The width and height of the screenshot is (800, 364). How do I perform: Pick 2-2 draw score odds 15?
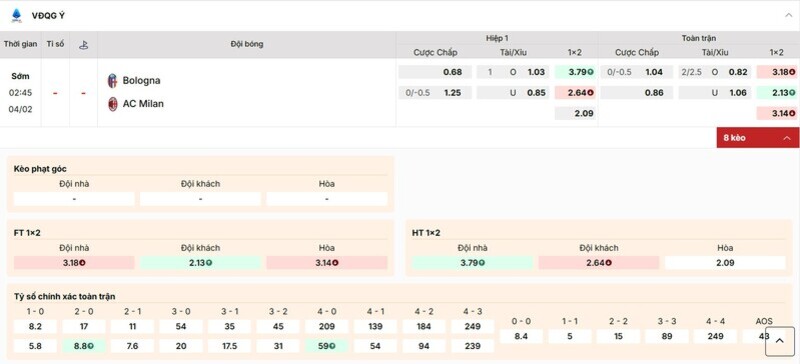pyautogui.click(x=618, y=336)
